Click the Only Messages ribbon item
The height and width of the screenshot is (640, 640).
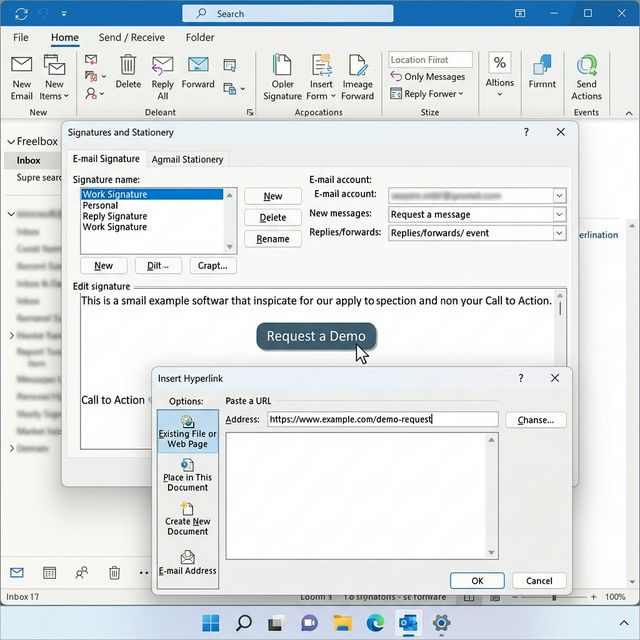(428, 77)
